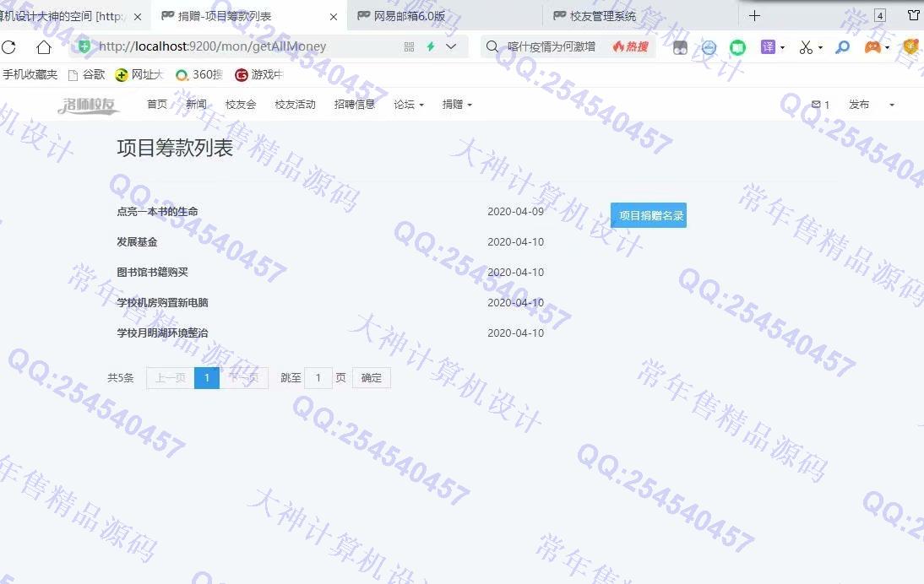Click the green lightning speed-mode icon
The height and width of the screenshot is (584, 924).
431,46
